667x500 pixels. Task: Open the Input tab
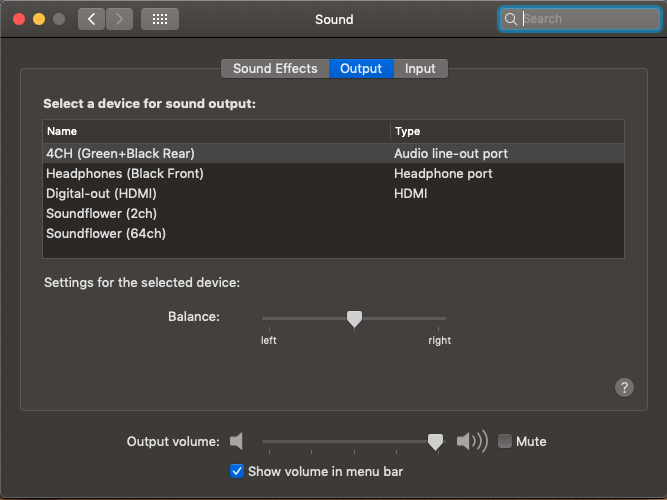[420, 69]
